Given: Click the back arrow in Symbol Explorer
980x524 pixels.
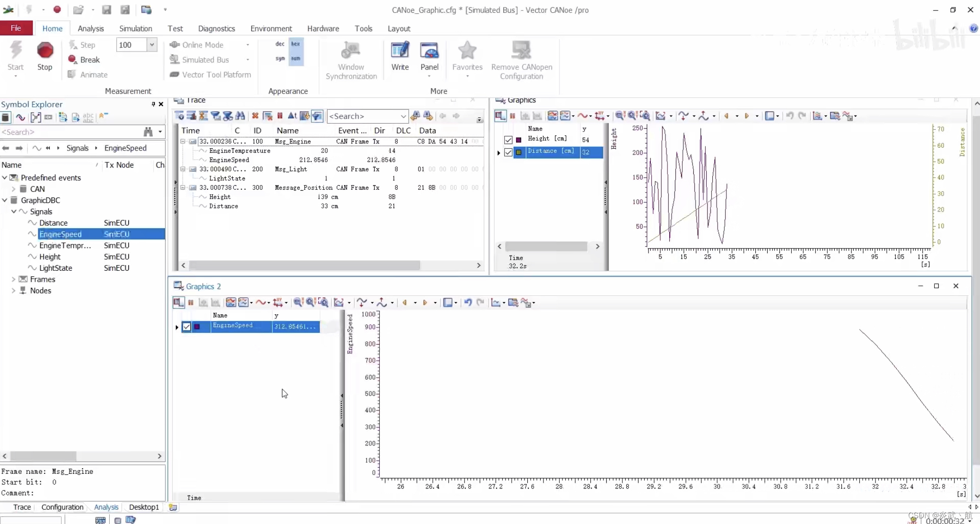Looking at the screenshot, I should click(6, 148).
